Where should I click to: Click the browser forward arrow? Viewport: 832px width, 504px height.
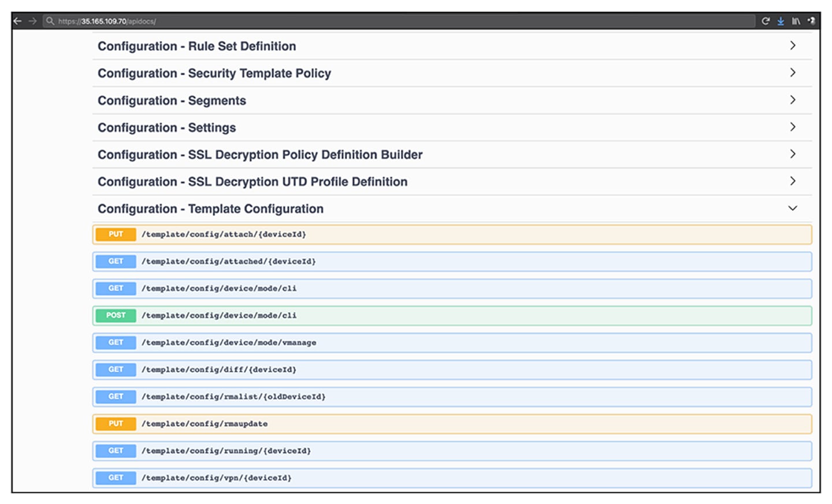point(33,21)
